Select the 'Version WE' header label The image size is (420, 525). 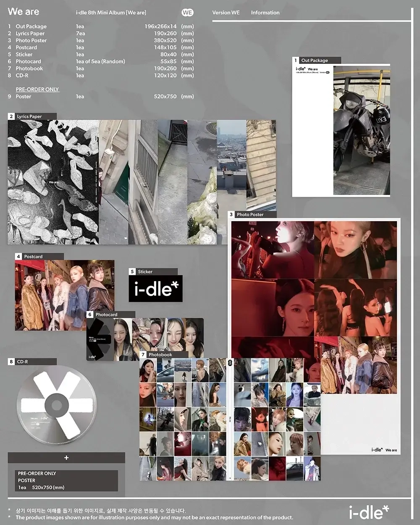(x=226, y=13)
